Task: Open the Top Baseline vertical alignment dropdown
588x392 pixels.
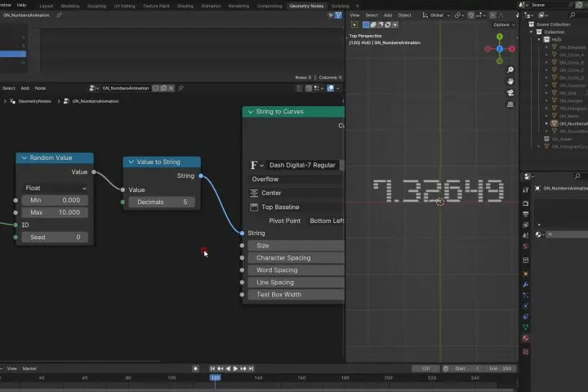Action: click(x=296, y=207)
